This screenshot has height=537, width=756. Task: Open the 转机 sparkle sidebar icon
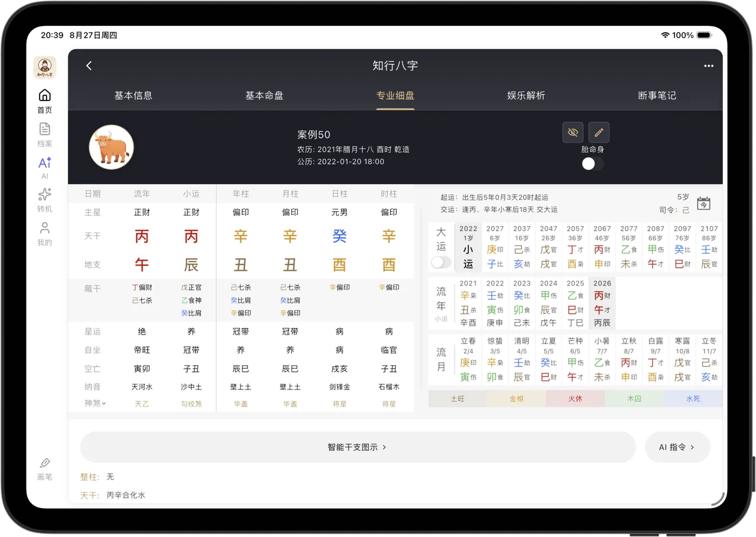coord(45,201)
